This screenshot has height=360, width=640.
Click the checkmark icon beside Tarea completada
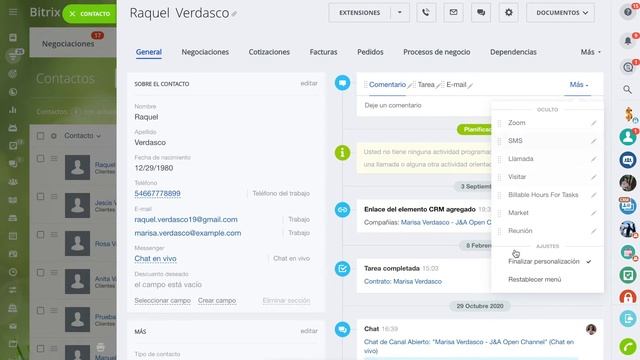pyautogui.click(x=342, y=269)
